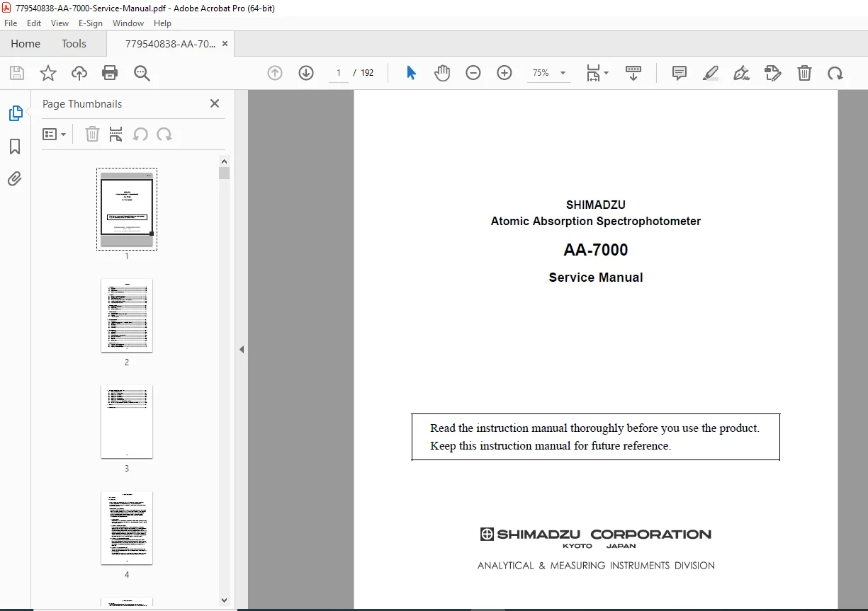Screen dimensions: 868x611
Task: Open the Sign document pen tool
Action: point(742,73)
